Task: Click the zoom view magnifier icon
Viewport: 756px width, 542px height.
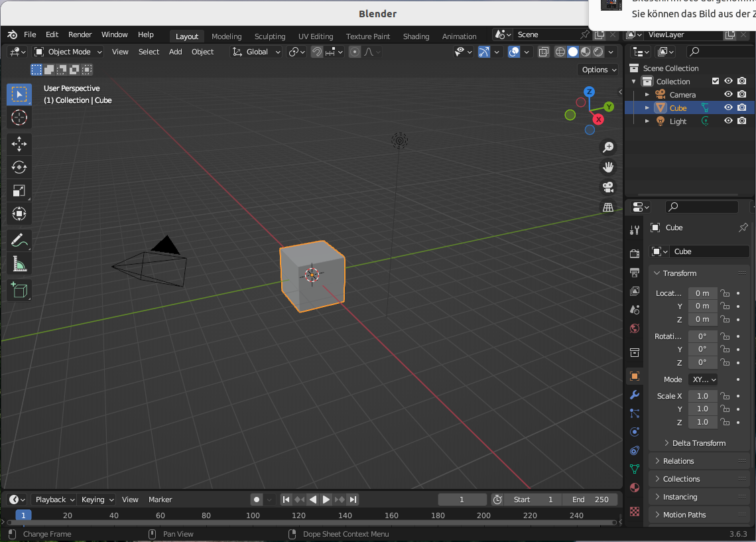Action: [x=608, y=147]
